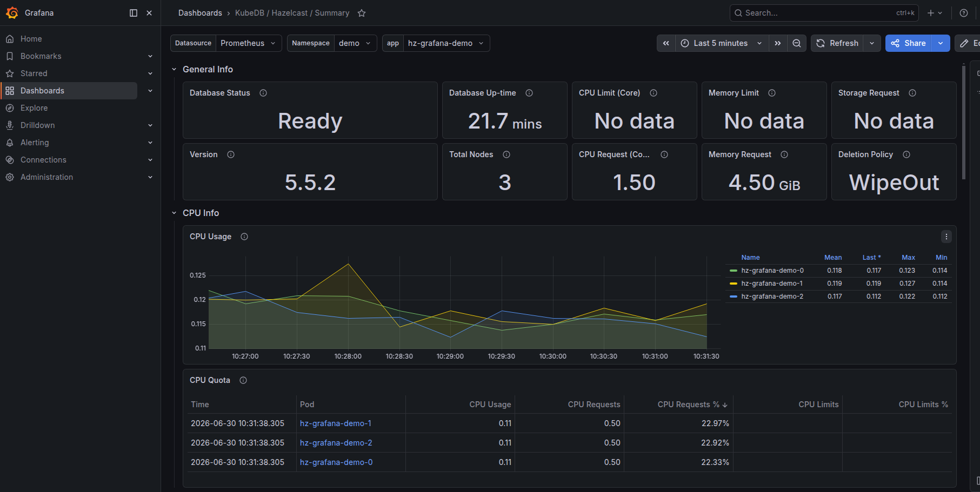The image size is (980, 492).
Task: Click CPU Usage panel info icon
Action: [244, 237]
